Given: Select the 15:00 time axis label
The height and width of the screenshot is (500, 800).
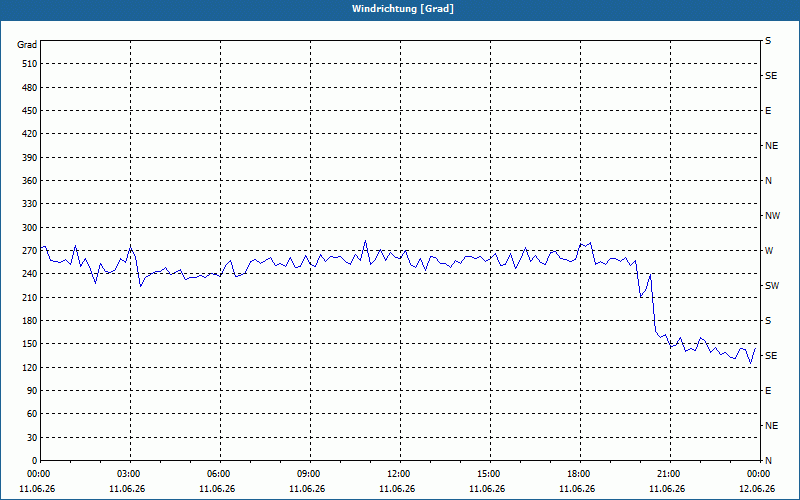Looking at the screenshot, I should 490,474.
